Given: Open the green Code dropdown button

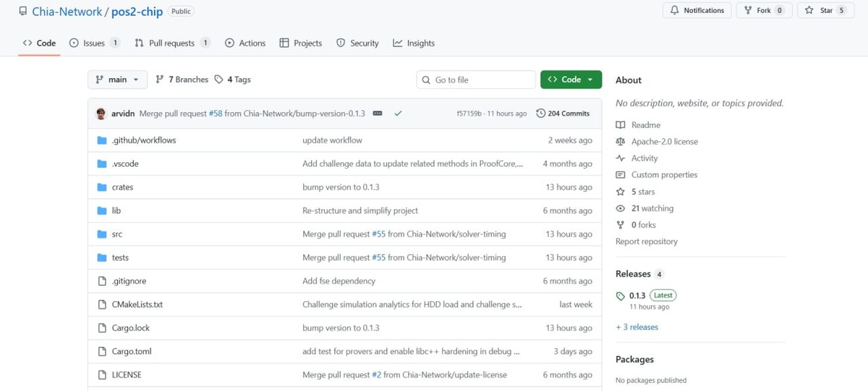Looking at the screenshot, I should [x=571, y=80].
